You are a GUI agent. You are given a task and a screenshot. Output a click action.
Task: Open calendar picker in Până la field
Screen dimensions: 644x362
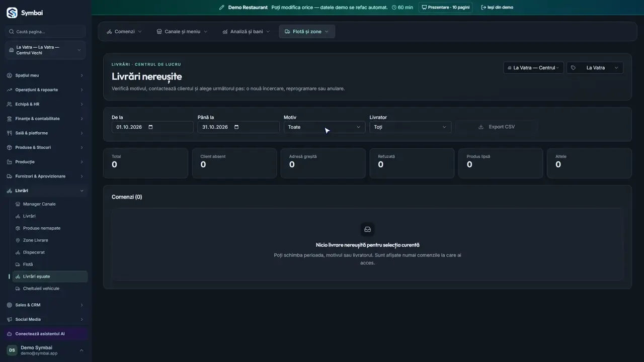point(237,127)
